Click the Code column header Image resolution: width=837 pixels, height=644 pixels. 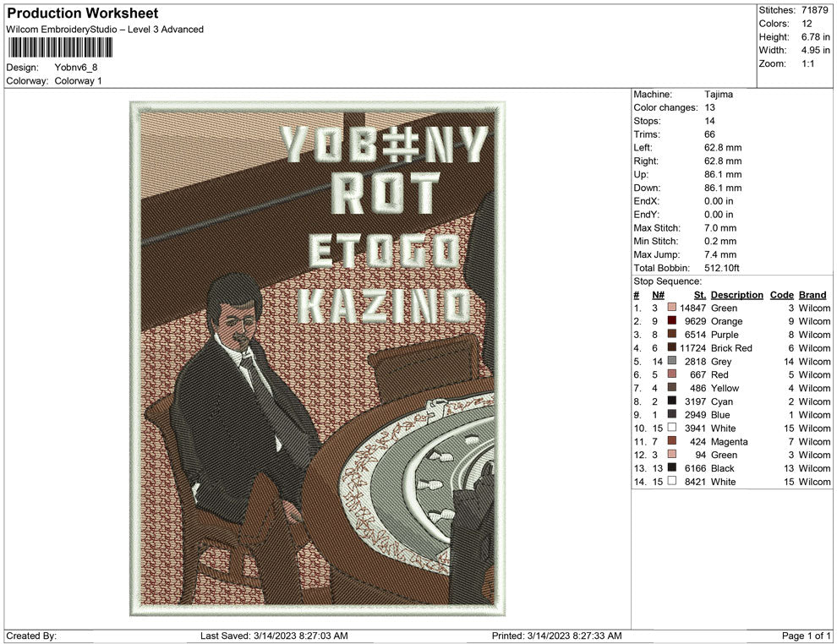(781, 295)
